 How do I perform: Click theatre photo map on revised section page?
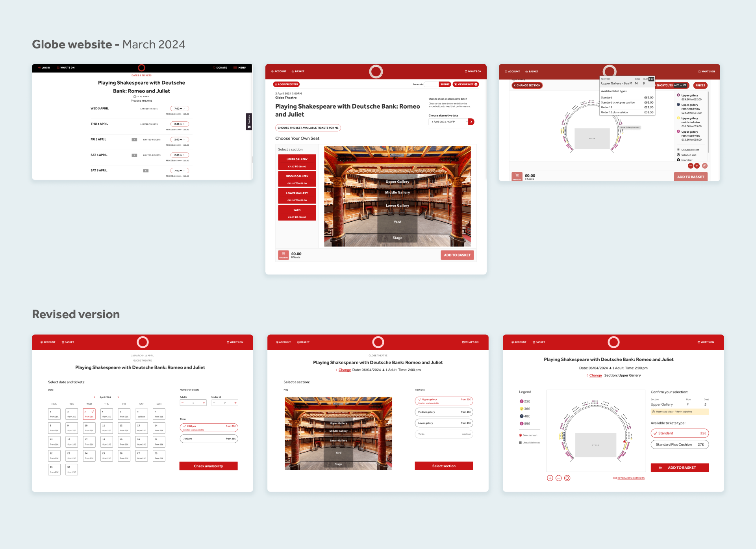339,434
